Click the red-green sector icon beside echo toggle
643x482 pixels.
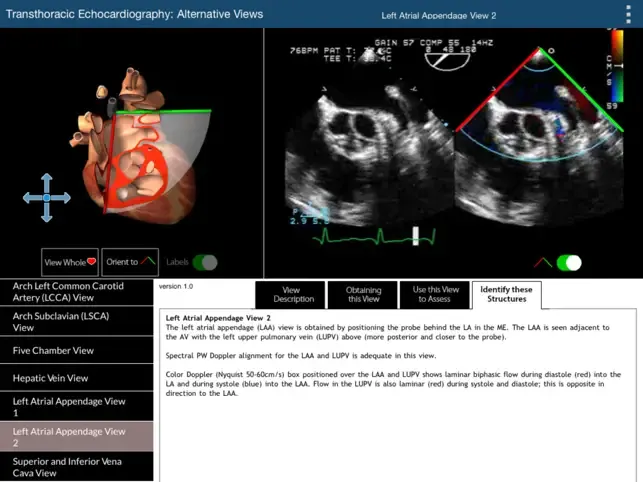click(543, 263)
